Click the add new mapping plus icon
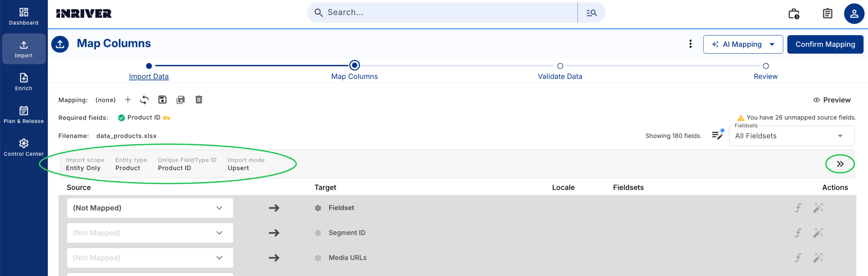 [128, 100]
